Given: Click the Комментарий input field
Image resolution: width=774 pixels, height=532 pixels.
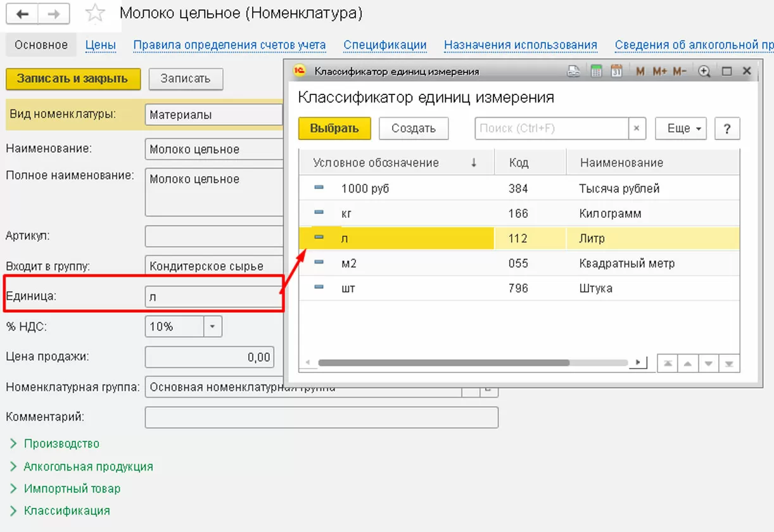Looking at the screenshot, I should [x=322, y=417].
